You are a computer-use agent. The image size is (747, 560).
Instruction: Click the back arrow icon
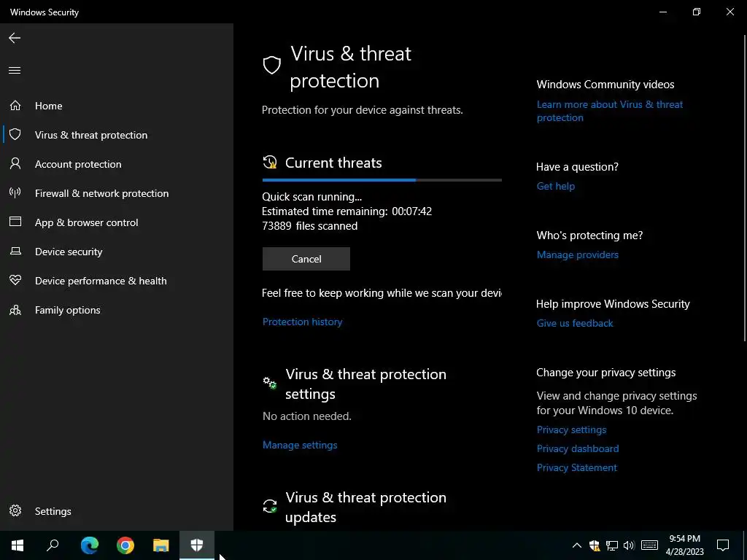[15, 38]
